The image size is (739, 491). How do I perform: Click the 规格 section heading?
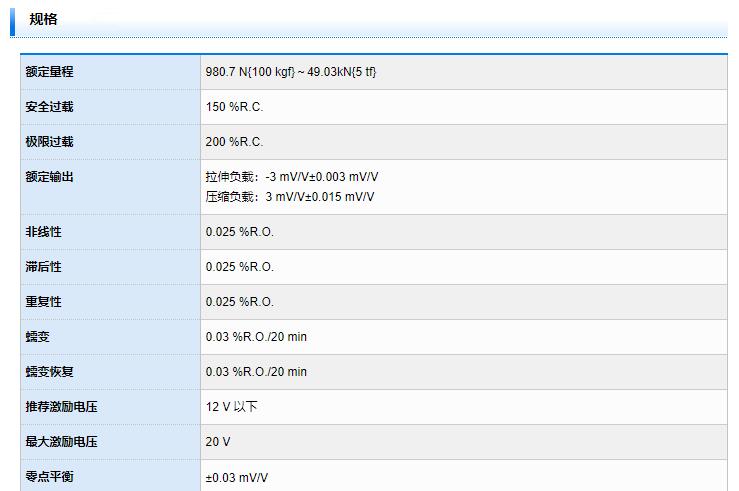pyautogui.click(x=43, y=18)
